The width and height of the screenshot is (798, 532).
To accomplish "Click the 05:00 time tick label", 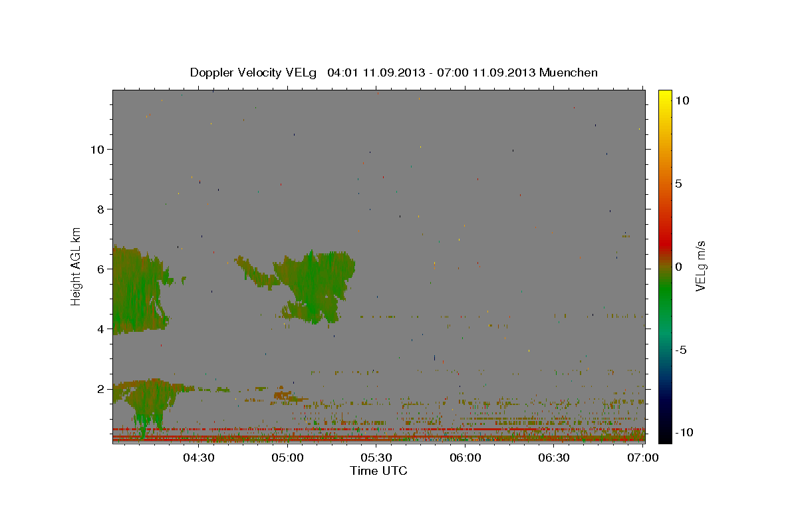I will click(288, 458).
